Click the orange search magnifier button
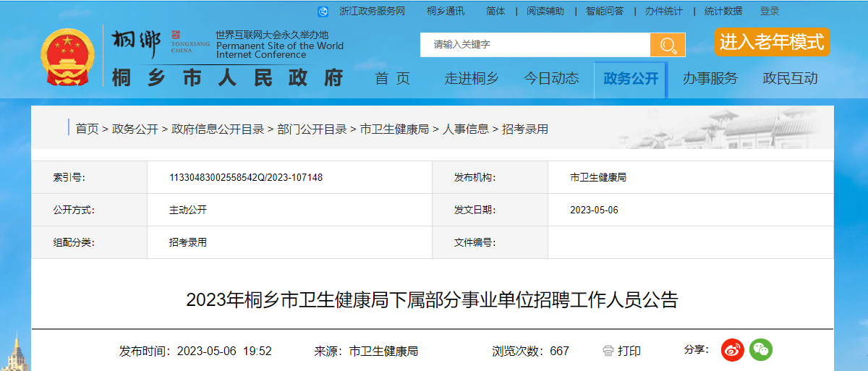Viewport: 868px width, 371px height. point(667,45)
